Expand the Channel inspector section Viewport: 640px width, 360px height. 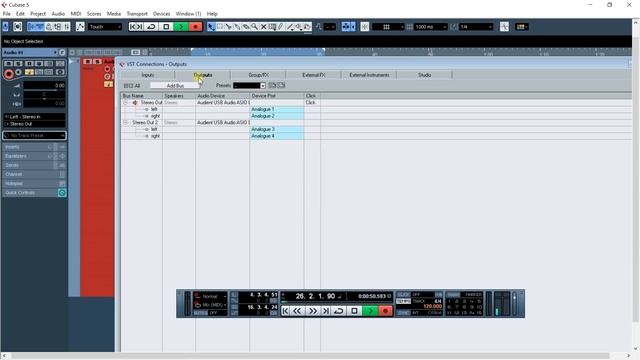click(x=34, y=174)
